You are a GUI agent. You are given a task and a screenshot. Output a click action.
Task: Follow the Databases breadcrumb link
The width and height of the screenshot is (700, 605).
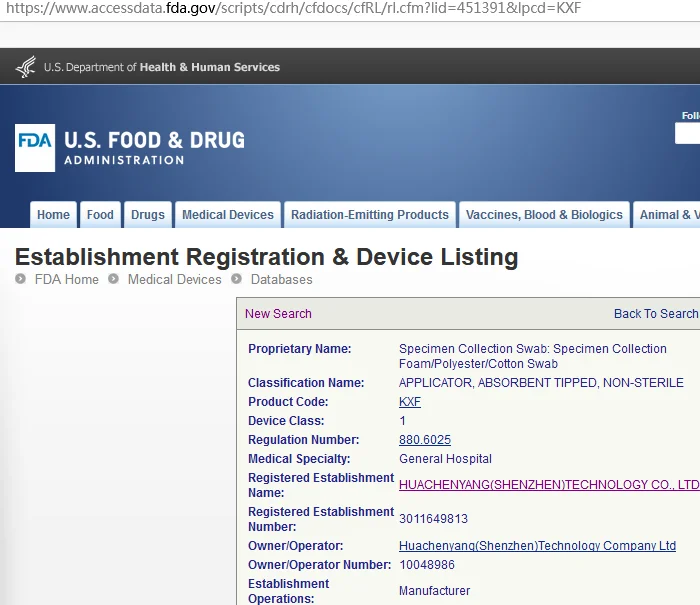(x=282, y=280)
